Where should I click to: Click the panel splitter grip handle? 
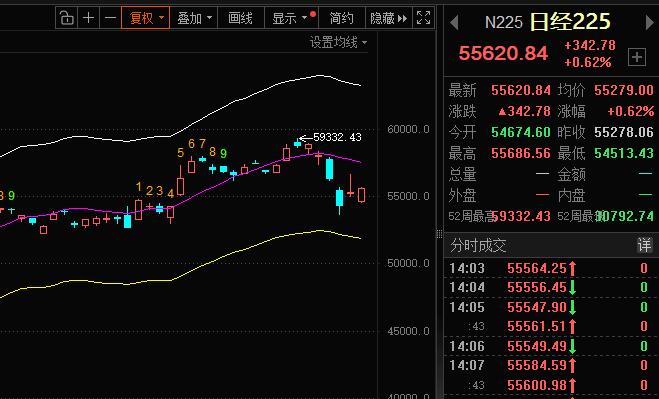click(440, 234)
